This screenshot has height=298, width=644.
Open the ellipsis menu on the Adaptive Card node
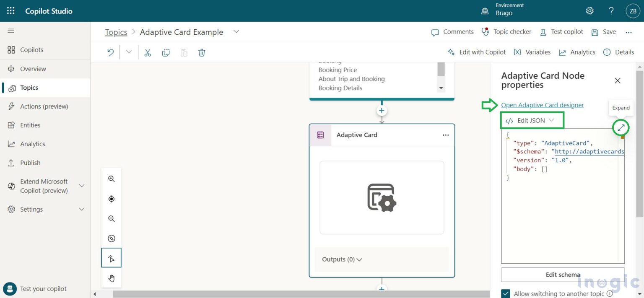click(x=446, y=135)
